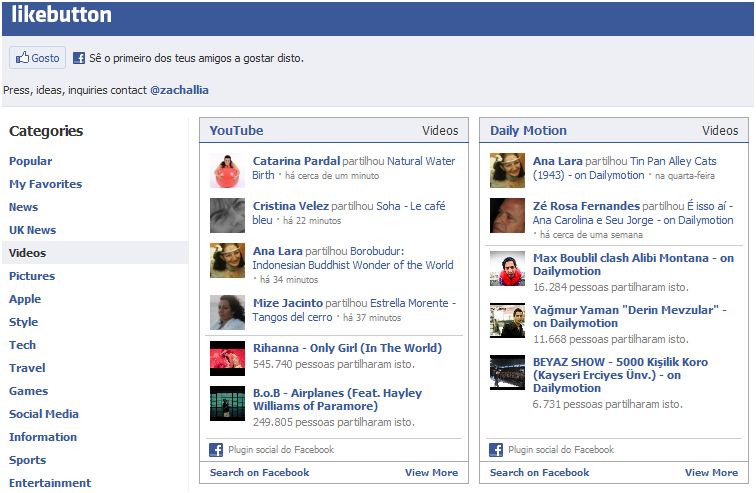Click the Facebook logo icon beside the like message
Viewport: 756px width, 493px height.
pos(79,58)
